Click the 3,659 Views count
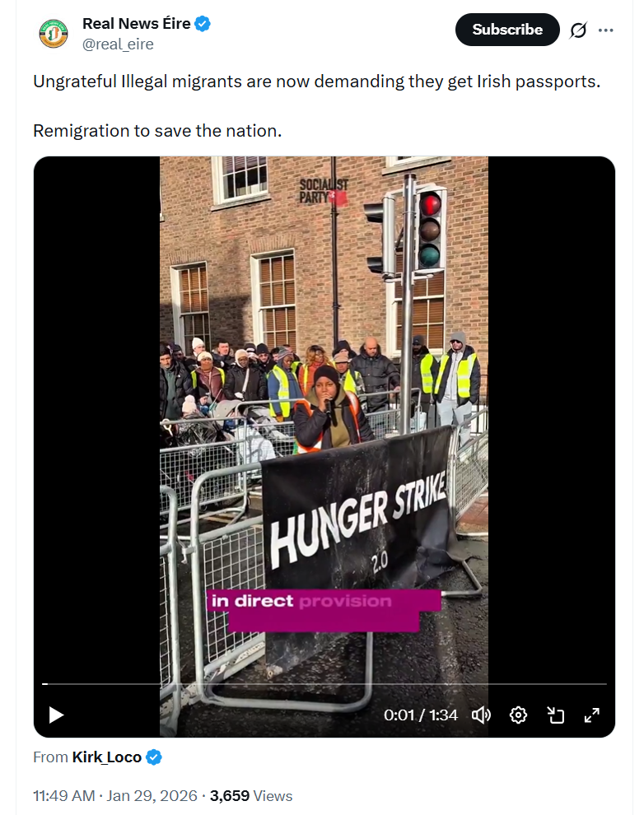 click(x=251, y=796)
